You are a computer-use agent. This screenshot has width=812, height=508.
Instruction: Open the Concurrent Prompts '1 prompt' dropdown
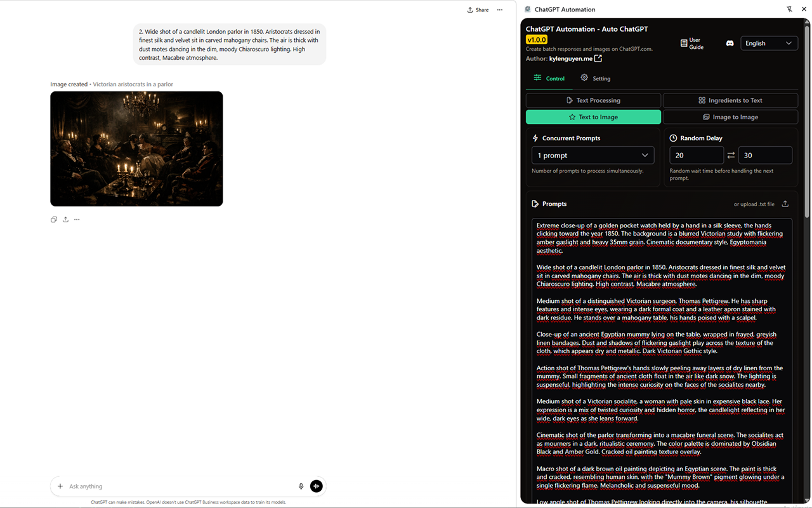click(x=593, y=156)
